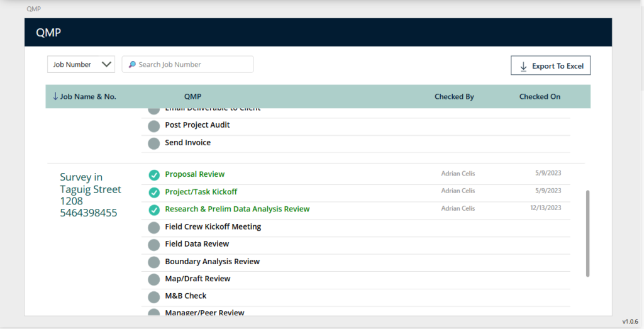Click the Checked By column header
This screenshot has width=644, height=329.
pyautogui.click(x=454, y=96)
